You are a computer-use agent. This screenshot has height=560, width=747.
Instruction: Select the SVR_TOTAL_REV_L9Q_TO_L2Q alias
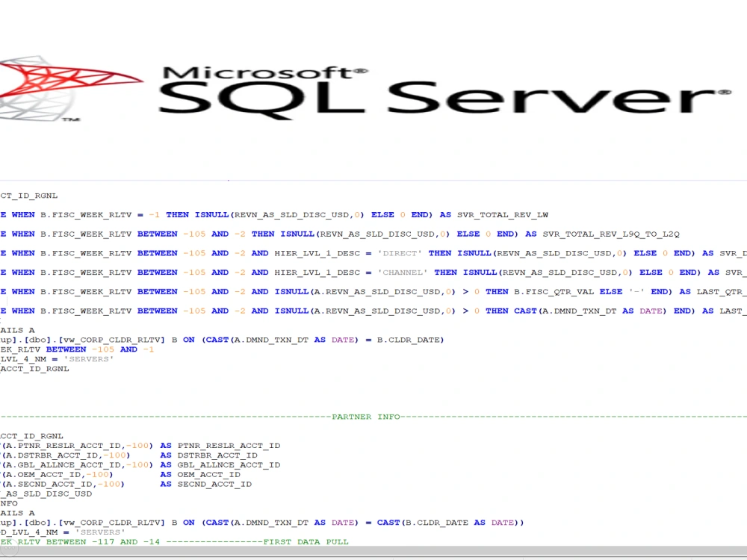click(611, 234)
